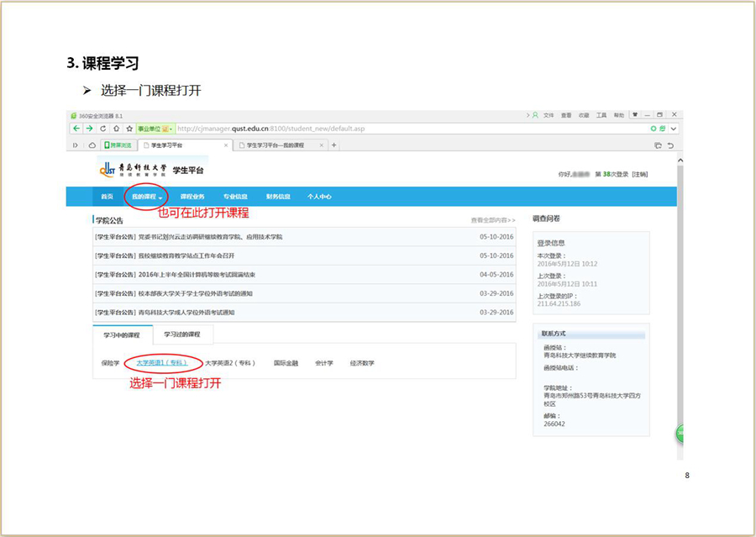This screenshot has height=537, width=756.
Task: Click the undo closed tab arrow icon
Action: [x=670, y=145]
